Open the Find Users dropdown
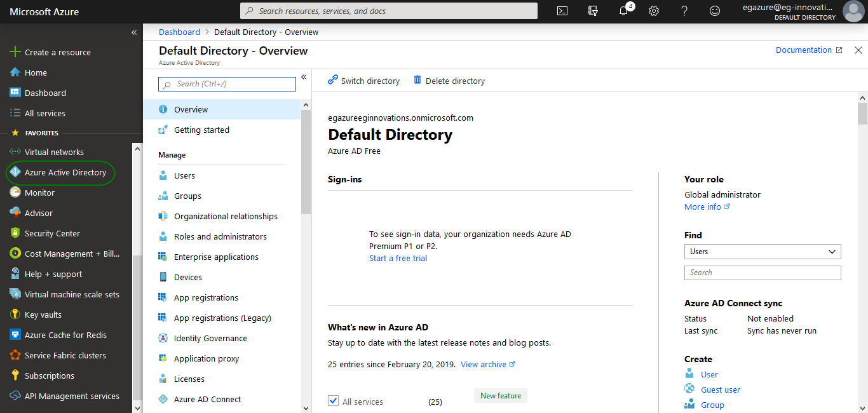 pos(763,252)
